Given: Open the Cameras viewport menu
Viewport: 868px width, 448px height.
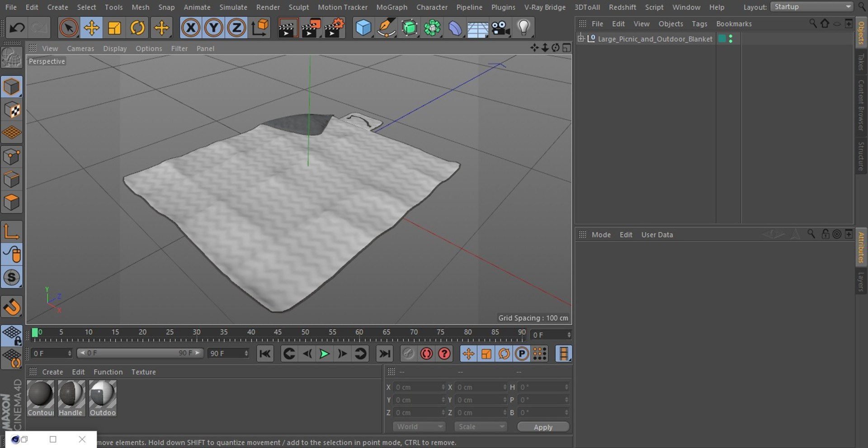Looking at the screenshot, I should pyautogui.click(x=80, y=48).
